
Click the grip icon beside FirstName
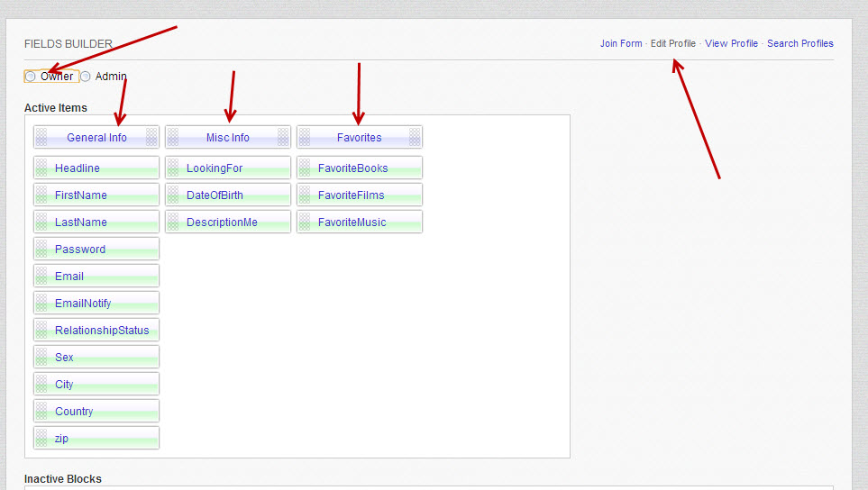pos(41,195)
